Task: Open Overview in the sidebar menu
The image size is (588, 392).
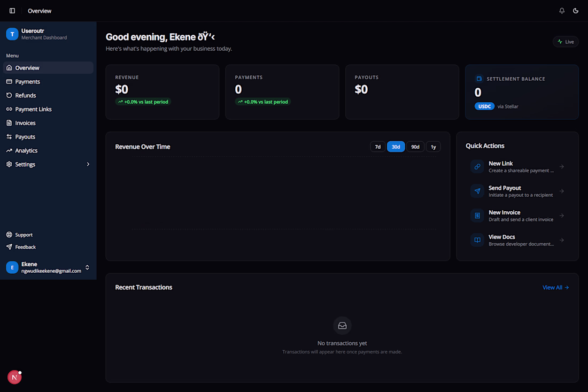Action: [x=48, y=68]
